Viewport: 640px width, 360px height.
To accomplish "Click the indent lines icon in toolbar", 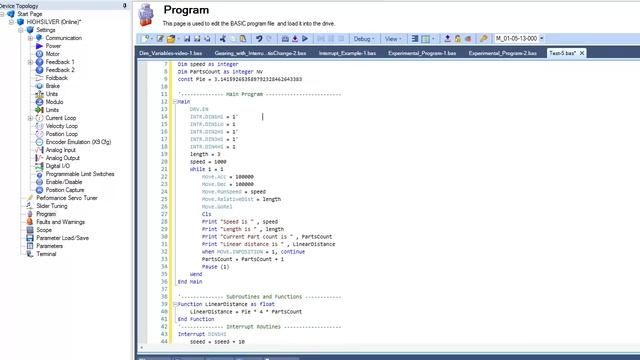I will pos(415,39).
